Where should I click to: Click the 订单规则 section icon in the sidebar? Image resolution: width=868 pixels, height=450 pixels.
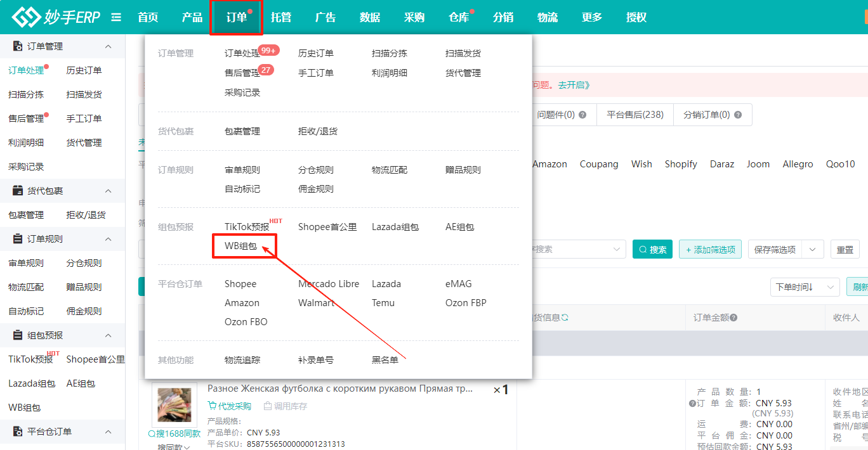tap(17, 239)
